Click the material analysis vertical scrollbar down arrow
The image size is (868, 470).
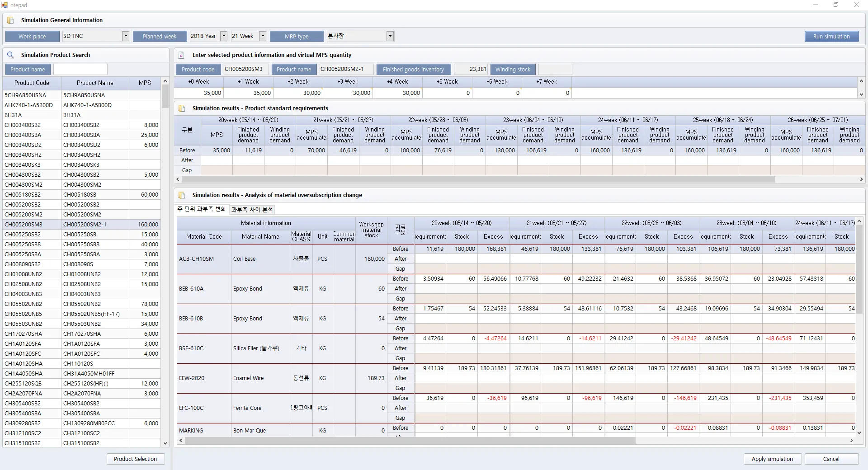coord(859,432)
